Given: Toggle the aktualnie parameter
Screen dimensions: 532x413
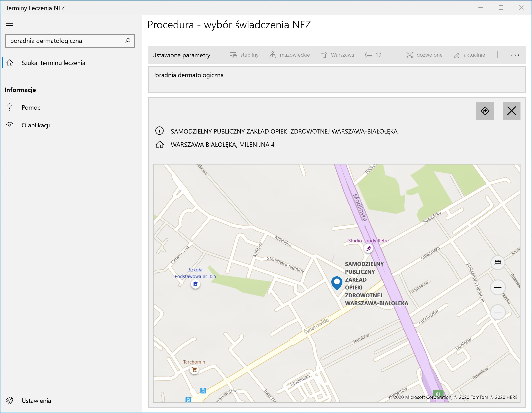Looking at the screenshot, I should click(469, 55).
